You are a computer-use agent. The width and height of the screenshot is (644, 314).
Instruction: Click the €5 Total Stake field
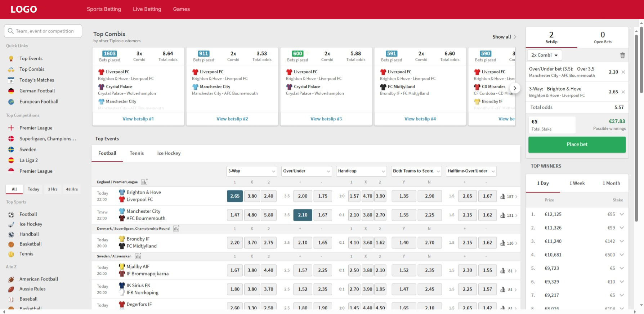click(x=552, y=125)
